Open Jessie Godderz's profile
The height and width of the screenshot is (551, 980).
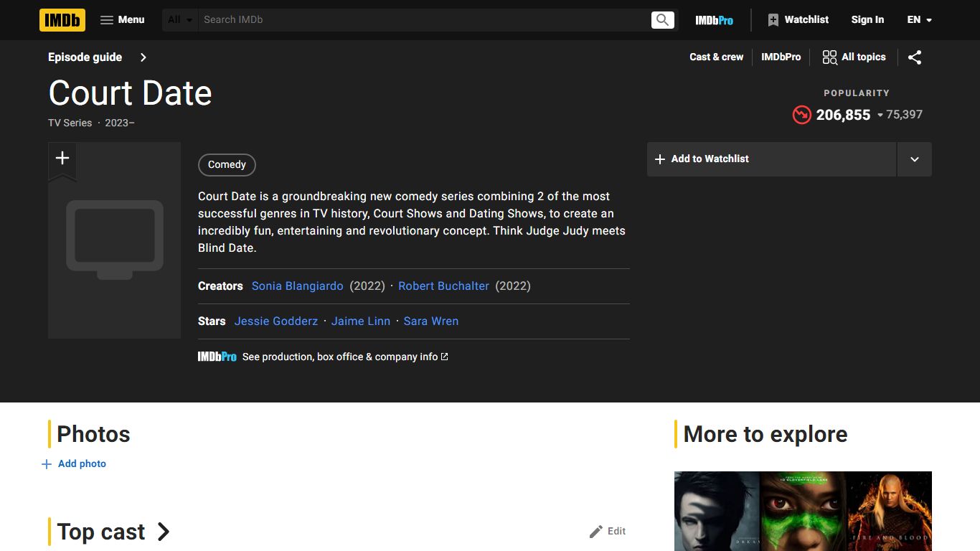pyautogui.click(x=276, y=321)
